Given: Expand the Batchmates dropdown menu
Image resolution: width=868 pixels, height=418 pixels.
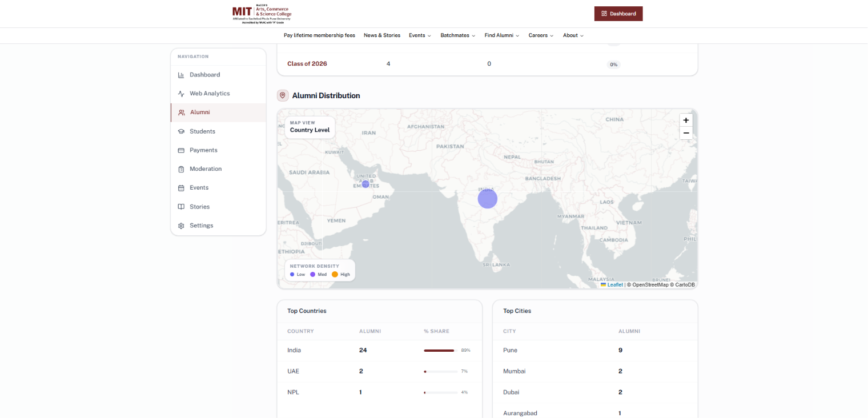Looking at the screenshot, I should [458, 35].
